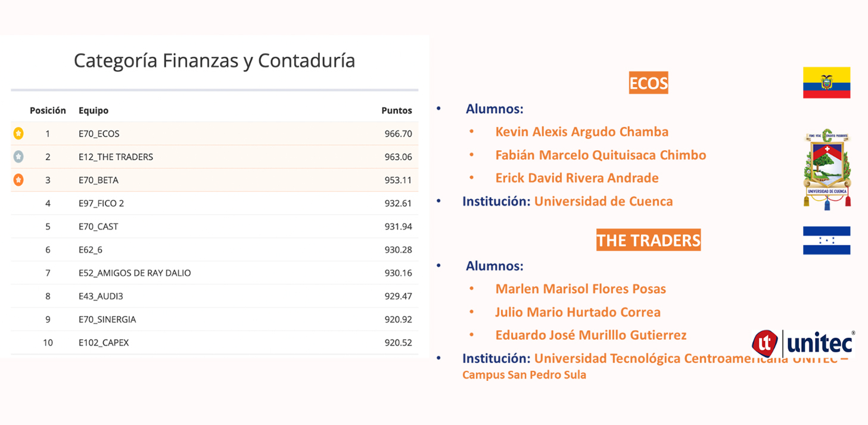
Task: Select the E12_THE TRADERS row
Action: (x=214, y=157)
